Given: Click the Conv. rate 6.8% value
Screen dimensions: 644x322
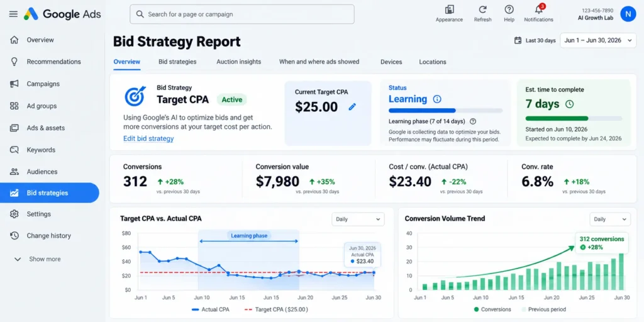Looking at the screenshot, I should pos(538,181).
